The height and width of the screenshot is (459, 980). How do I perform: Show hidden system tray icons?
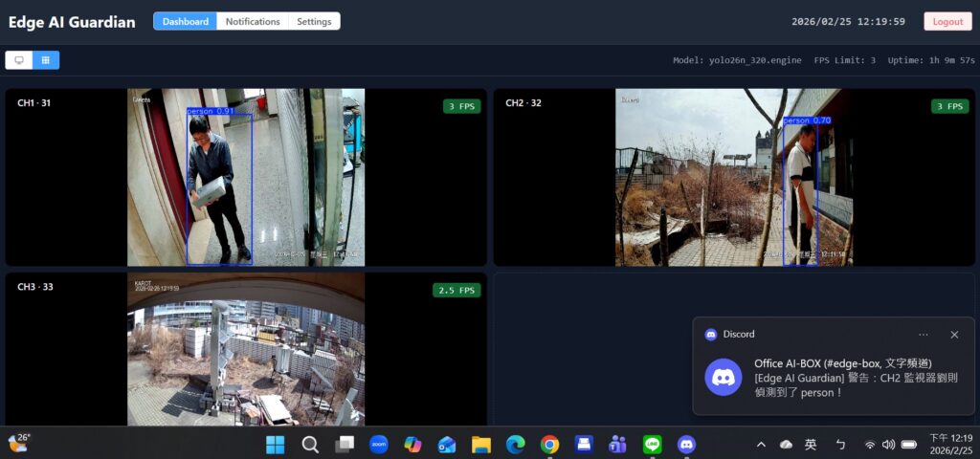click(761, 444)
